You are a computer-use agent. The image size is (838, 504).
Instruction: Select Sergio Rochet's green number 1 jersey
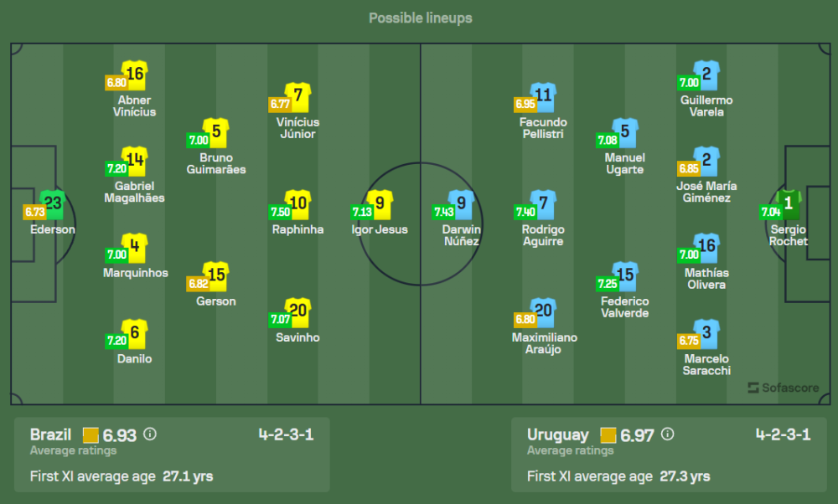[789, 203]
